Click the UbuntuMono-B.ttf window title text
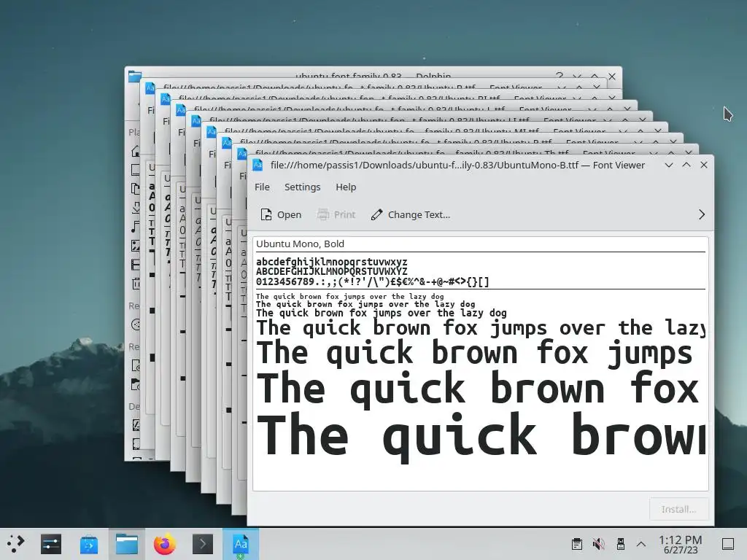The height and width of the screenshot is (560, 747). (x=458, y=165)
